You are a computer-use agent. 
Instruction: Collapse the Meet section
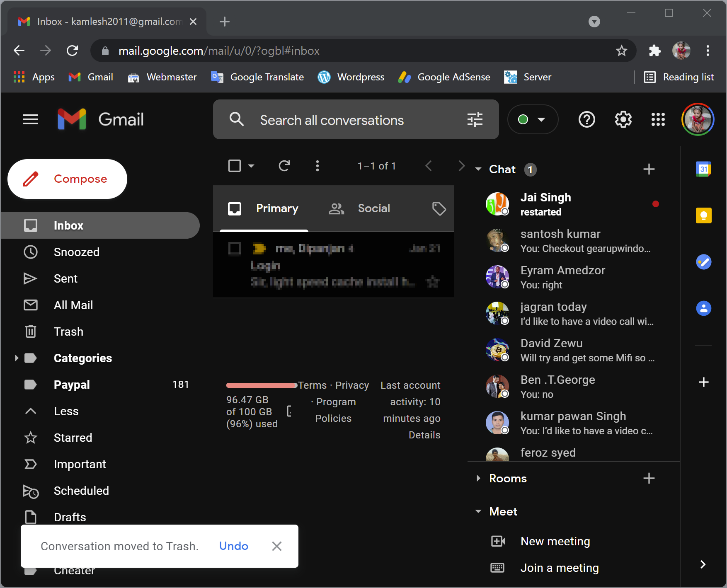point(478,511)
